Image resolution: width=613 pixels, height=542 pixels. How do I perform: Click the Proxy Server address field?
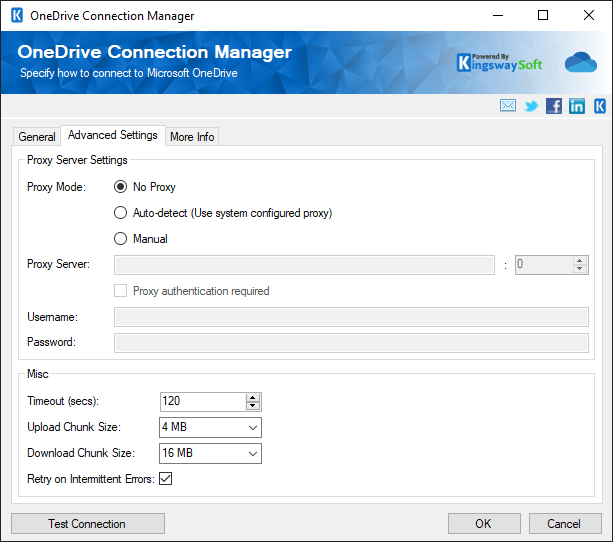[304, 265]
